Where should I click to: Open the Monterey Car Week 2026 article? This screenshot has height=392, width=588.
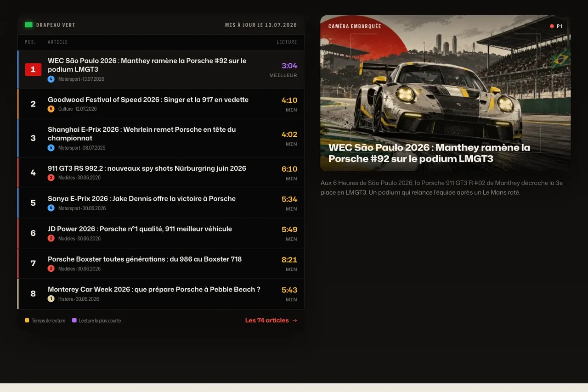point(154,290)
